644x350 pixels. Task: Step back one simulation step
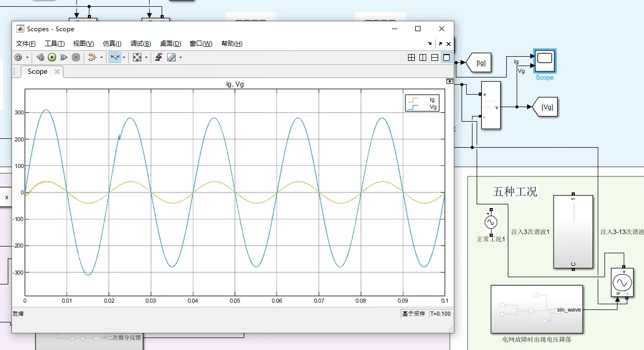(x=40, y=57)
